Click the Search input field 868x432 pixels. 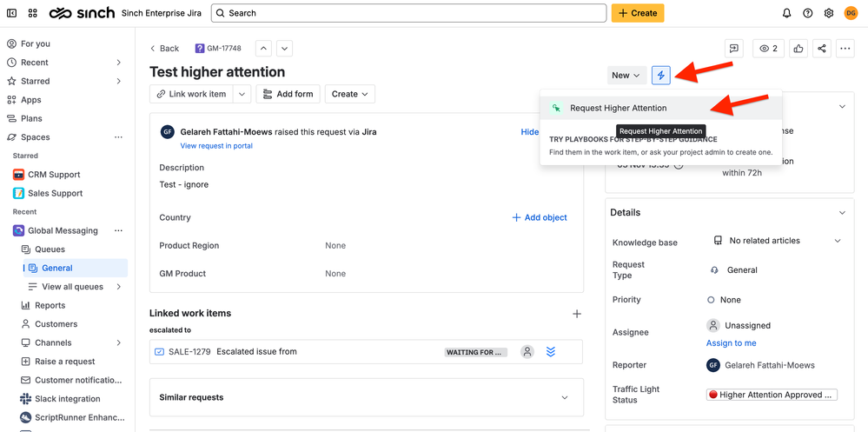pyautogui.click(x=408, y=13)
